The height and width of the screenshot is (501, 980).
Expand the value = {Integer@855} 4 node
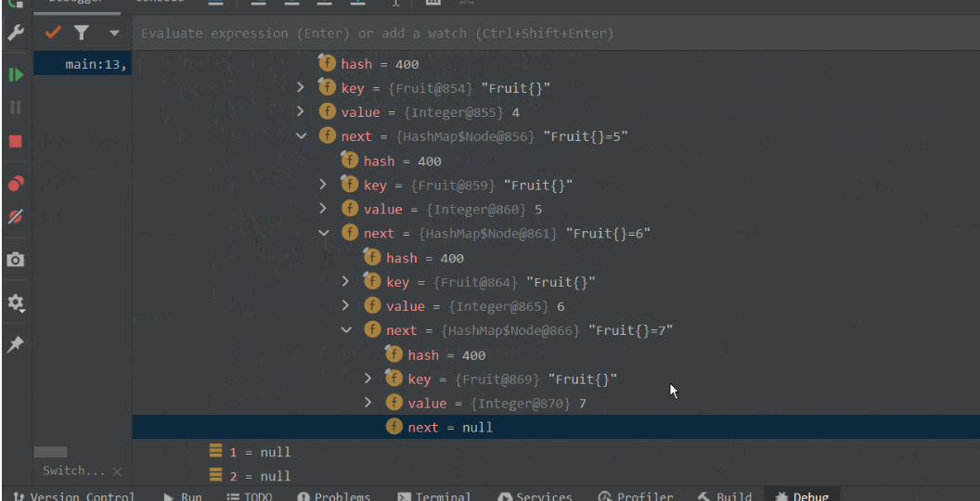[301, 112]
